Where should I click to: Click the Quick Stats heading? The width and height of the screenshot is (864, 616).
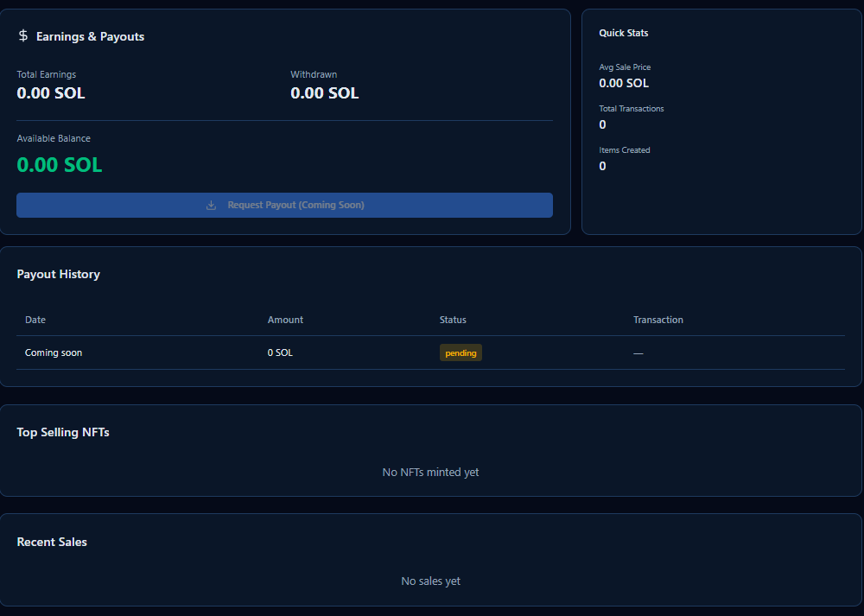624,33
